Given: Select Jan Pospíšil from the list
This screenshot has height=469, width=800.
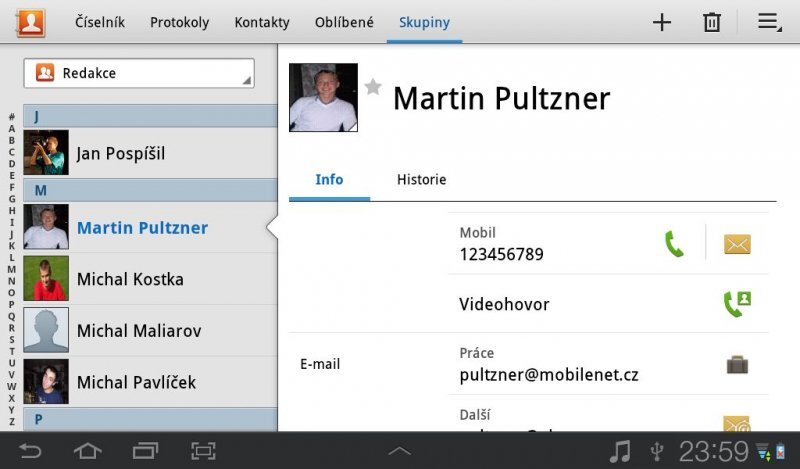Looking at the screenshot, I should [x=121, y=153].
